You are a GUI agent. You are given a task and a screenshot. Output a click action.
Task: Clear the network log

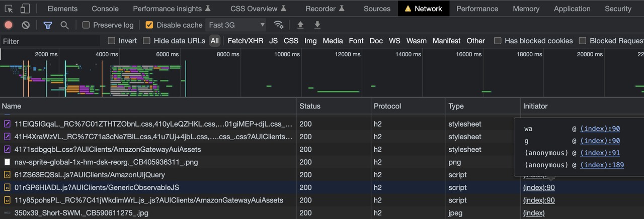tap(26, 25)
